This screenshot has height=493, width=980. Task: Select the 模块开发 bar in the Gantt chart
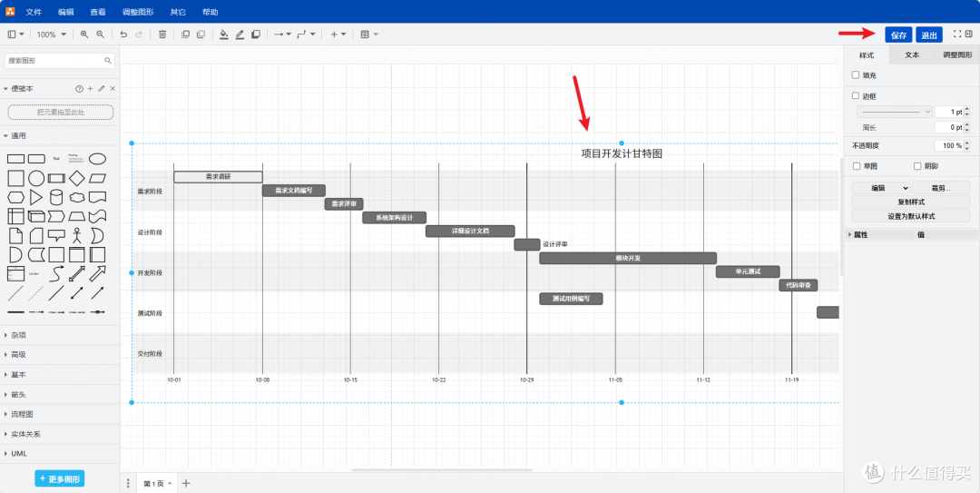(x=628, y=258)
